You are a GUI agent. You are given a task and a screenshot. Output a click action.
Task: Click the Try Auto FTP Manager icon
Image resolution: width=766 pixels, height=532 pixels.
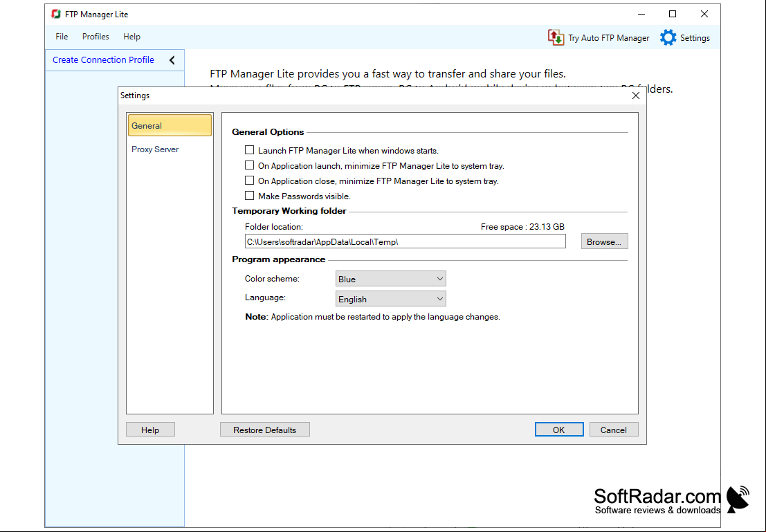(x=556, y=37)
